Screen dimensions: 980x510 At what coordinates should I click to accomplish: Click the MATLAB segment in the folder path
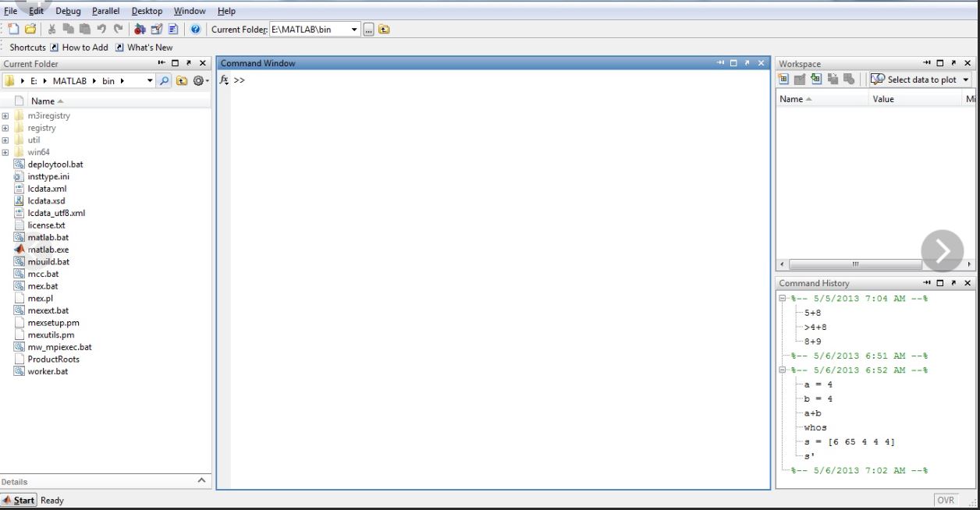pyautogui.click(x=69, y=81)
